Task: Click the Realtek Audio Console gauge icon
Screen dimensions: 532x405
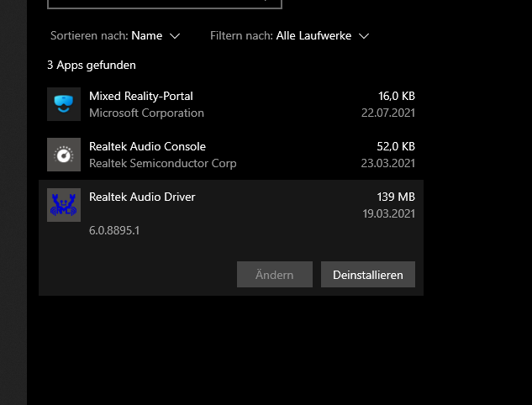Action: click(64, 155)
